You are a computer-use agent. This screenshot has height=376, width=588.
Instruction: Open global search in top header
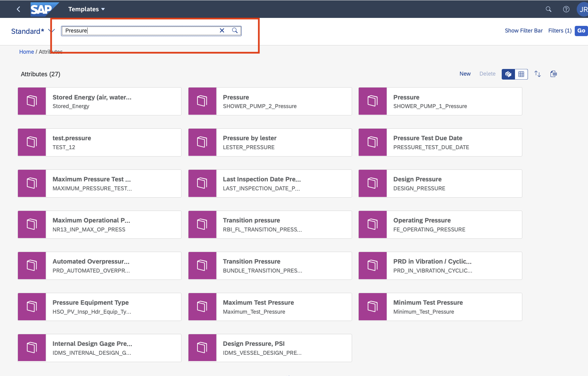549,9
